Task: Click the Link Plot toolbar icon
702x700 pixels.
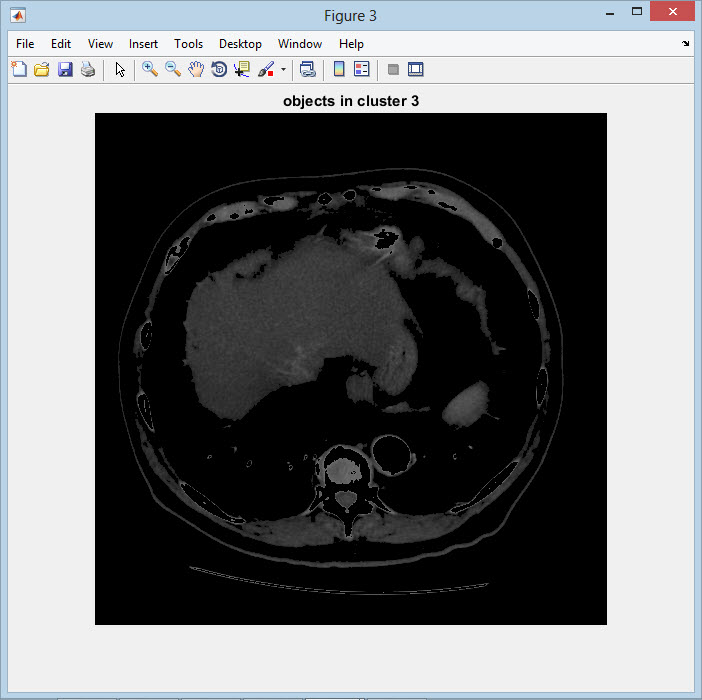Action: click(308, 69)
